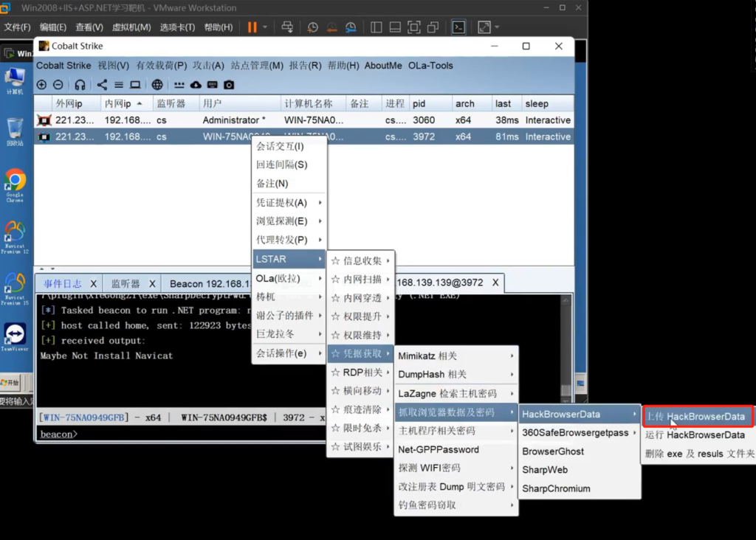Click the credentials dots icon in toolbar
The width and height of the screenshot is (756, 540).
coord(179,85)
